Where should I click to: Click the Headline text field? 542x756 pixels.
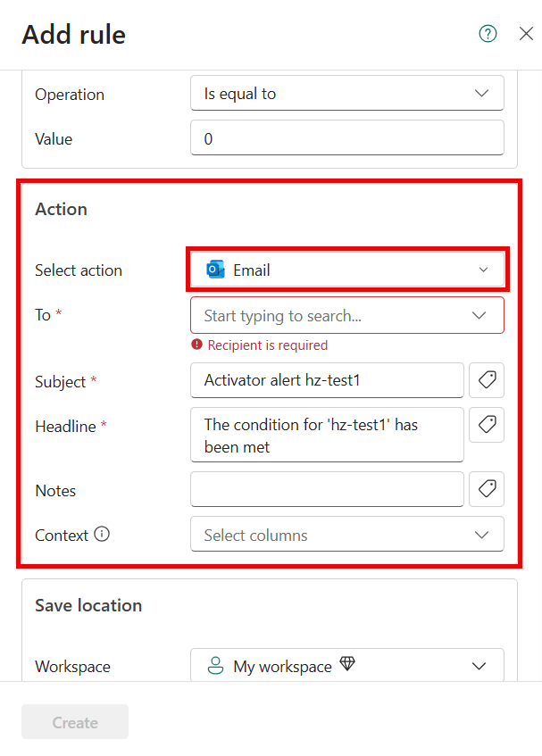[327, 435]
